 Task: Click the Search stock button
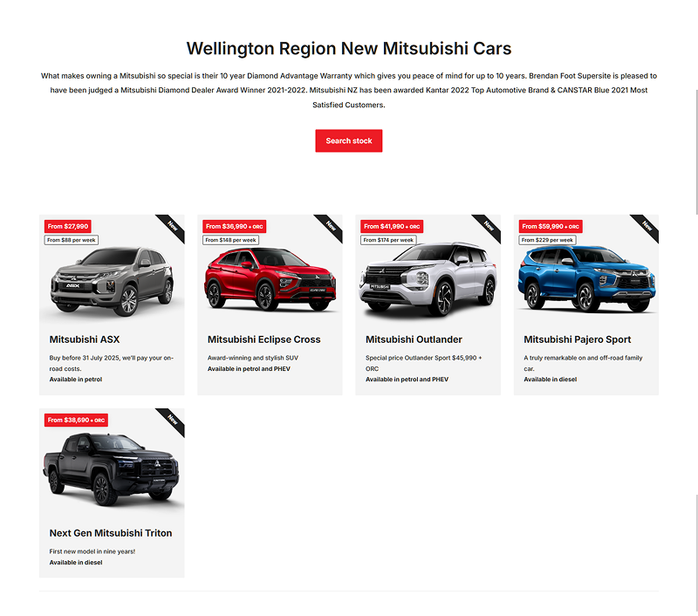pos(348,140)
